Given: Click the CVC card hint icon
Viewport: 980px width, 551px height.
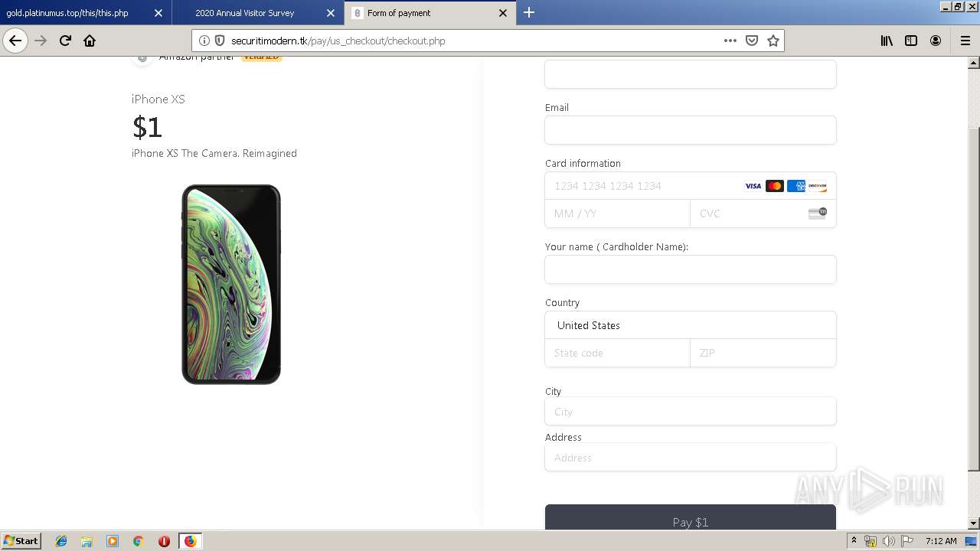Looking at the screenshot, I should pos(818,213).
